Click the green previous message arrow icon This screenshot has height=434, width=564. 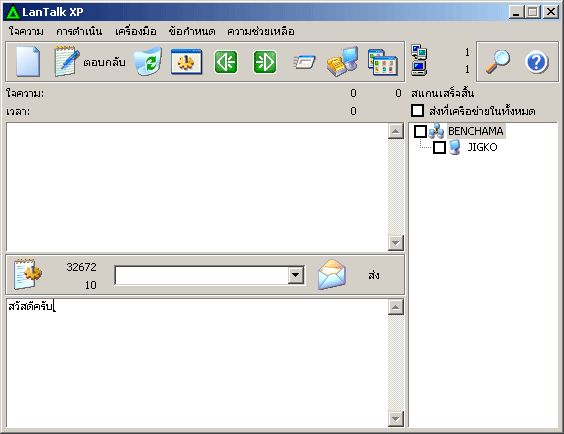click(x=226, y=62)
